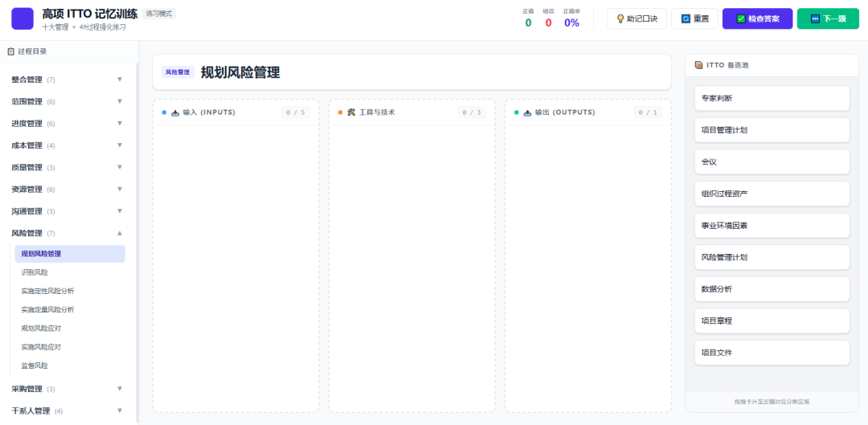The height and width of the screenshot is (425, 868).
Task: Click the 正确率 0% value
Action: 571,22
